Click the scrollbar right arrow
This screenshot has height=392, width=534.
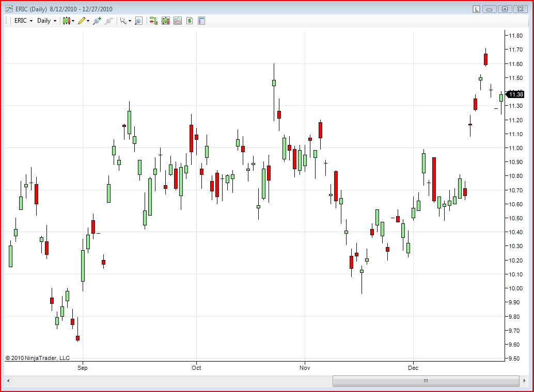click(x=524, y=381)
